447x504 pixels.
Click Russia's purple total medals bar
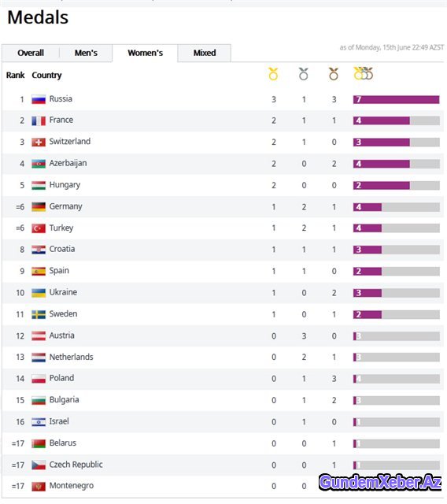397,100
